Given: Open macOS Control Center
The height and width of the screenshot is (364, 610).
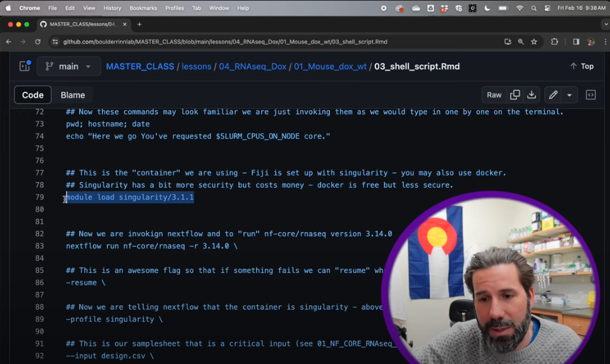Looking at the screenshot, I should pyautogui.click(x=547, y=8).
